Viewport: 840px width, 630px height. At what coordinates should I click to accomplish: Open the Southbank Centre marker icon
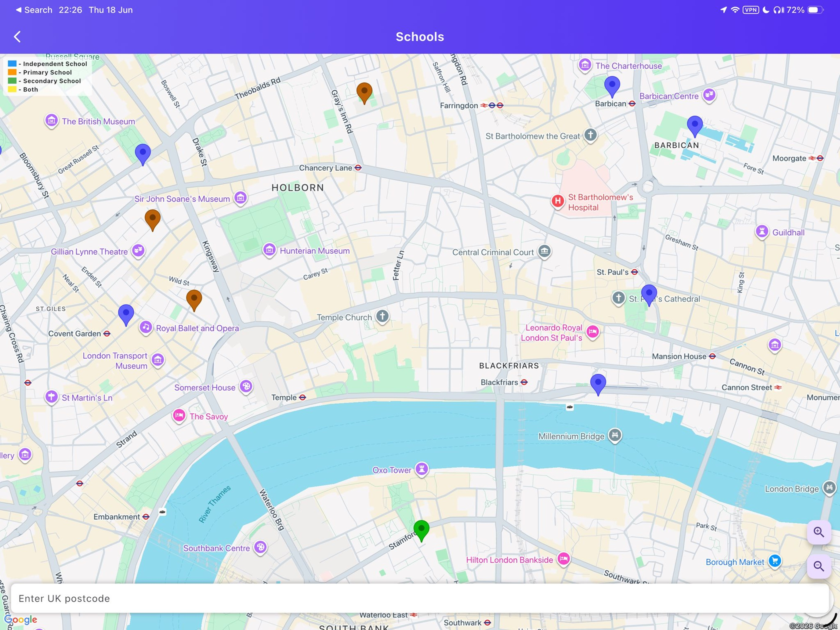coord(260,547)
